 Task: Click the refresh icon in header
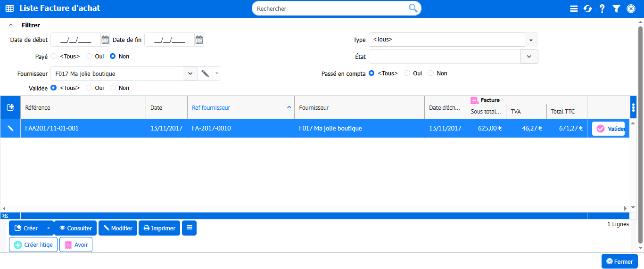588,8
